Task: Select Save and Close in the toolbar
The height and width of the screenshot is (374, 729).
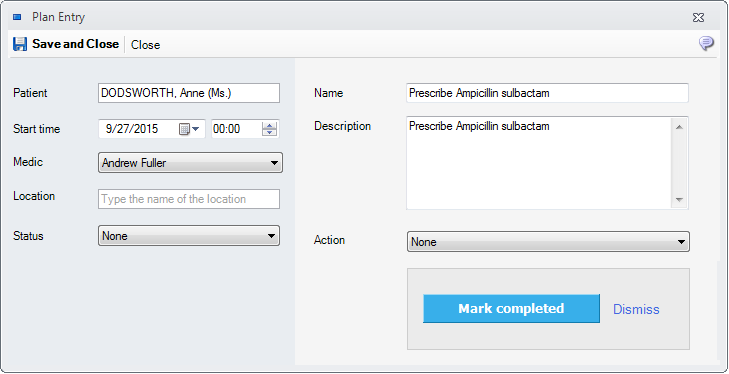Action: pyautogui.click(x=66, y=44)
